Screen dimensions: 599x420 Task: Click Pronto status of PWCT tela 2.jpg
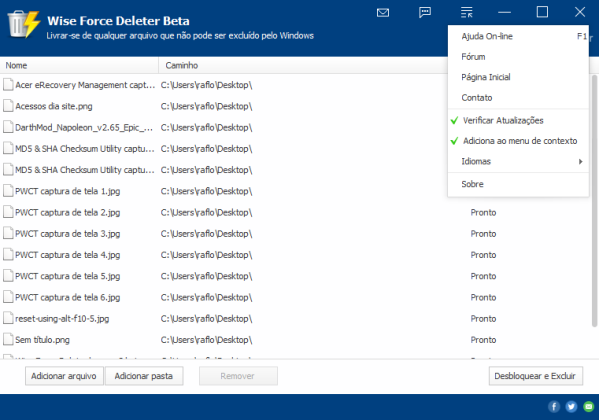tap(483, 212)
